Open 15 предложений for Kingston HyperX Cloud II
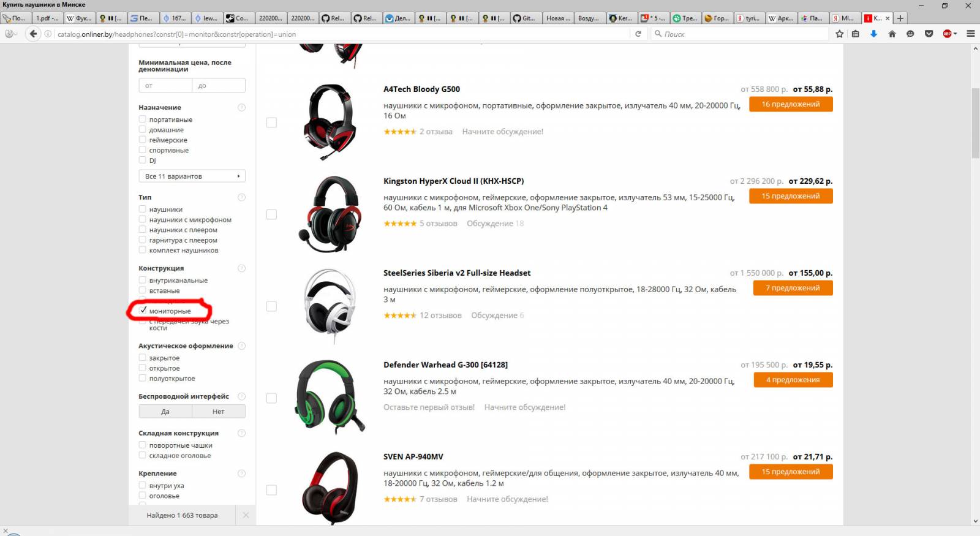980x536 pixels. click(791, 196)
